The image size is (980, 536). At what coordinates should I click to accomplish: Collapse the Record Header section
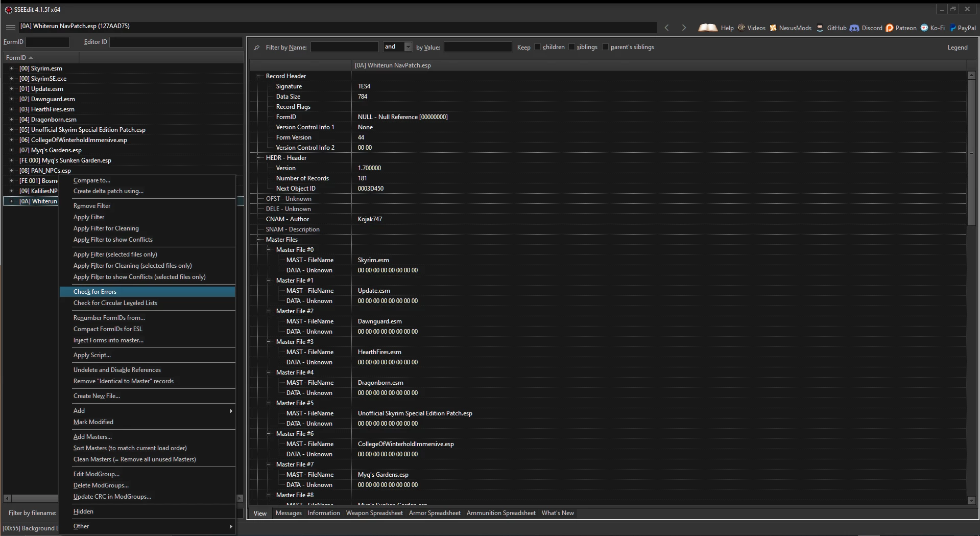(x=258, y=76)
